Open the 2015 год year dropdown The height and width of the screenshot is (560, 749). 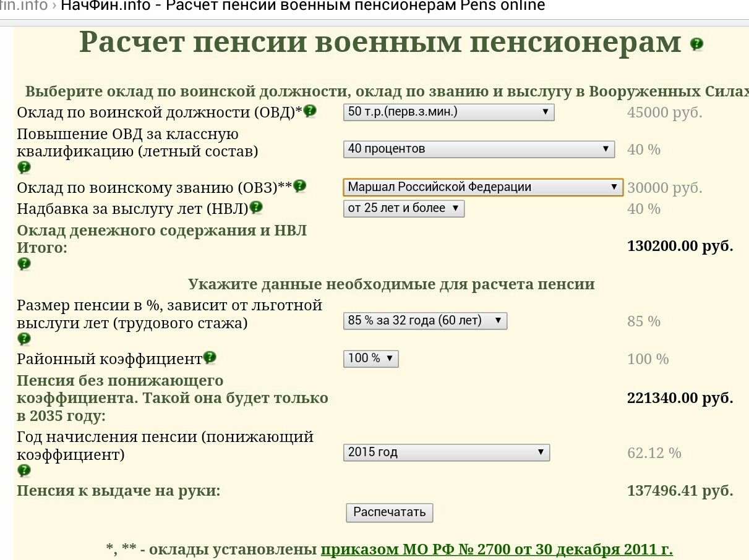446,452
